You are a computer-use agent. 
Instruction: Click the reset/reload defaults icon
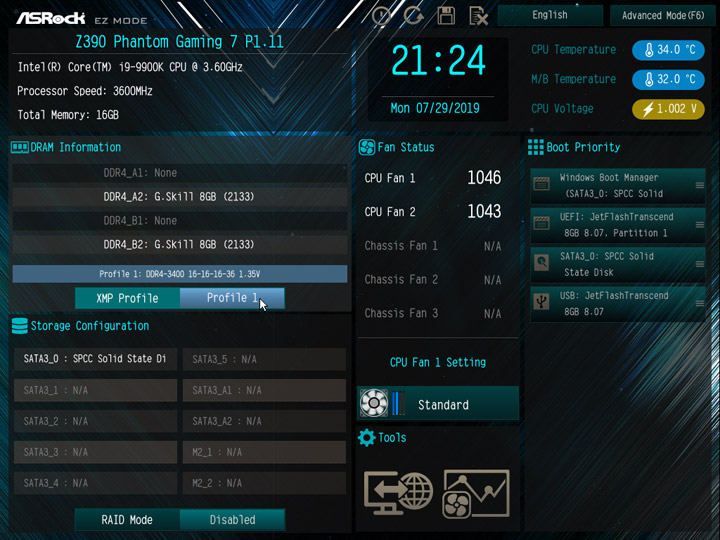pyautogui.click(x=413, y=16)
